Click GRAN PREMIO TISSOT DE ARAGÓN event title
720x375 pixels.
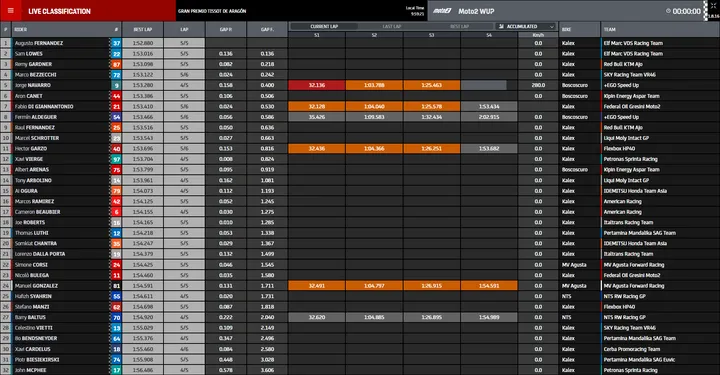[212, 11]
